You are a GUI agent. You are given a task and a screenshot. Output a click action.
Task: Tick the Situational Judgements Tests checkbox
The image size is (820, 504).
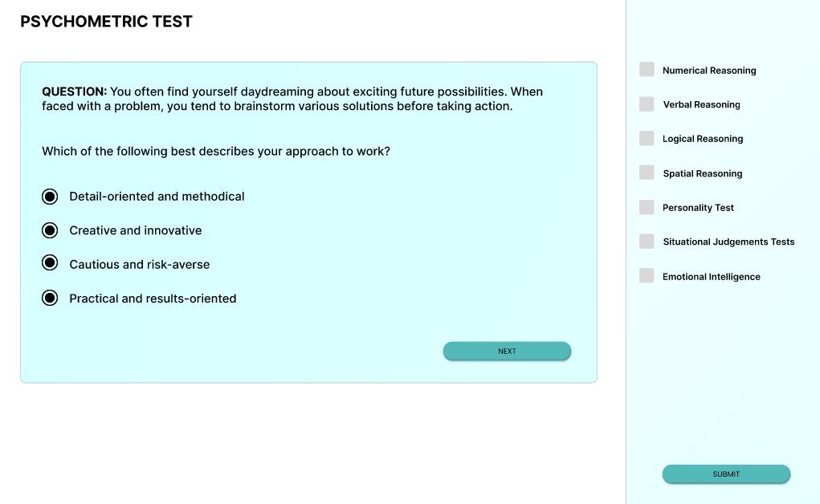point(647,242)
